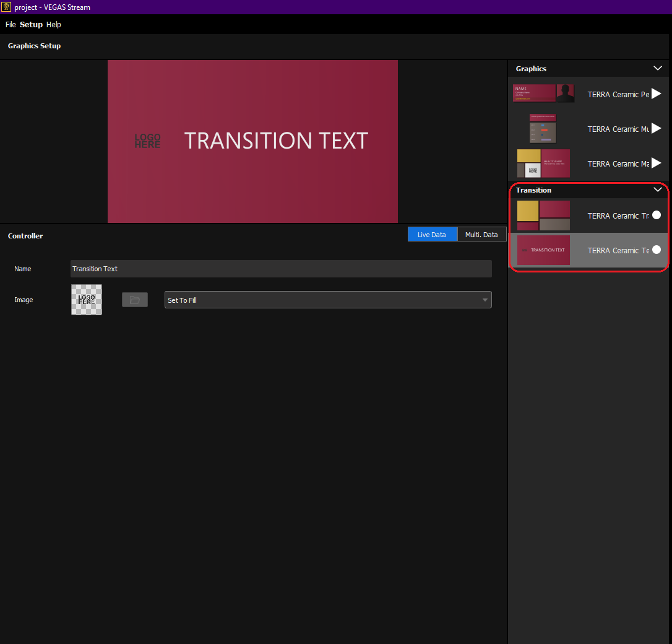This screenshot has width=672, height=644.
Task: Enable the TERRA Ceramic Tr transition circle
Action: coord(656,215)
